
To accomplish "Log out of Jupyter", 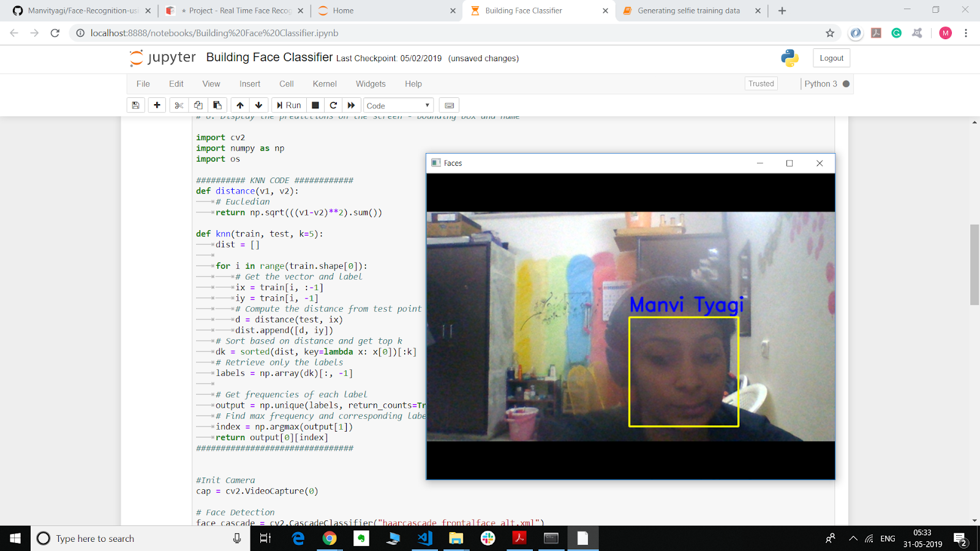I will click(831, 58).
